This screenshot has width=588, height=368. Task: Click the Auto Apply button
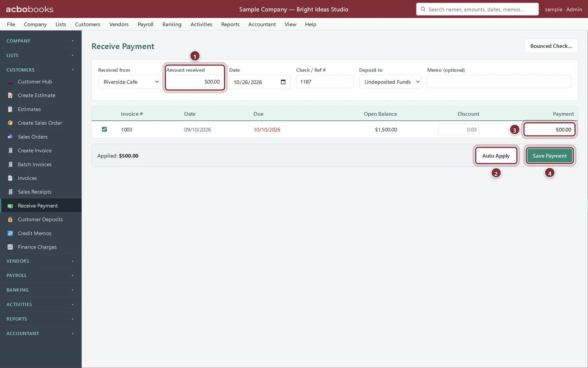496,156
